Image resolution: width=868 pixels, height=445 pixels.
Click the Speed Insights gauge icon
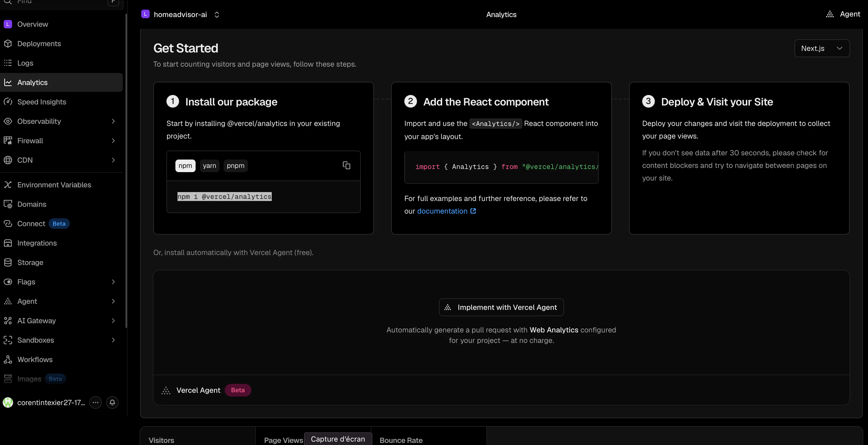[x=8, y=102]
